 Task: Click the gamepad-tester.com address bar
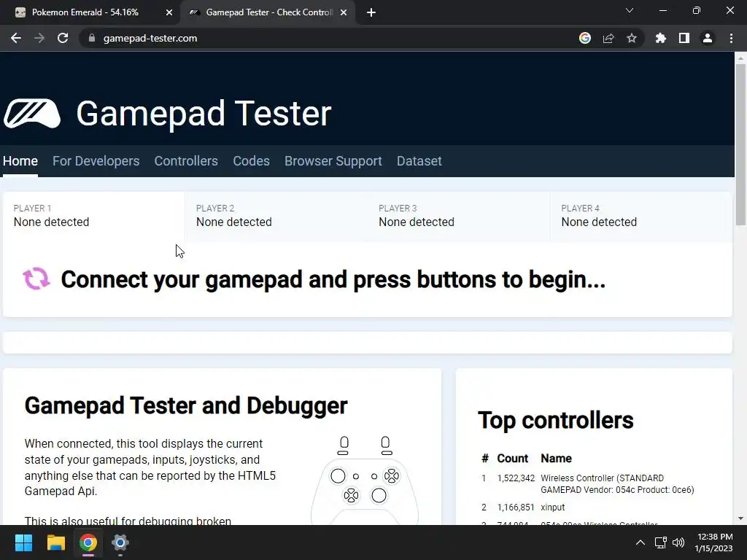329,38
